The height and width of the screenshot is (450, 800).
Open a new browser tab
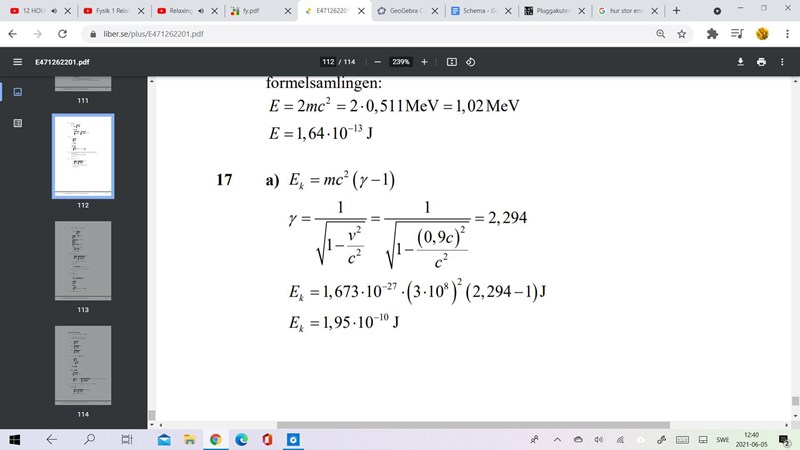pyautogui.click(x=677, y=10)
